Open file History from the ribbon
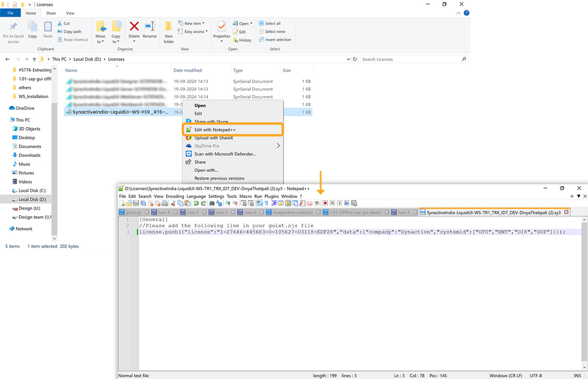The image size is (588, 379). click(242, 40)
